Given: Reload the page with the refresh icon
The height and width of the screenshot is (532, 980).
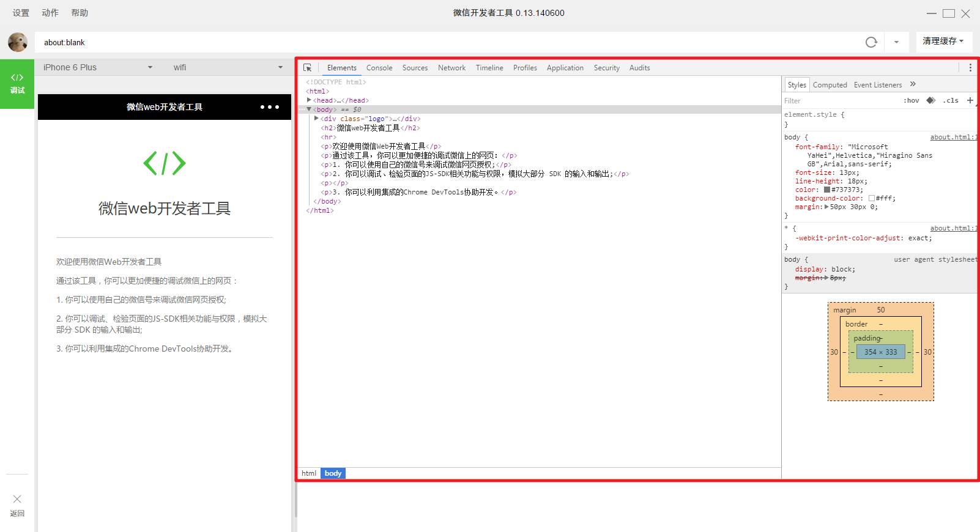Looking at the screenshot, I should coord(871,42).
